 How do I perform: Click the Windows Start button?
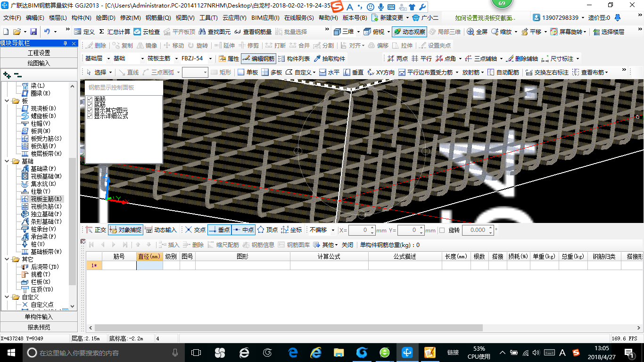tap(10, 353)
